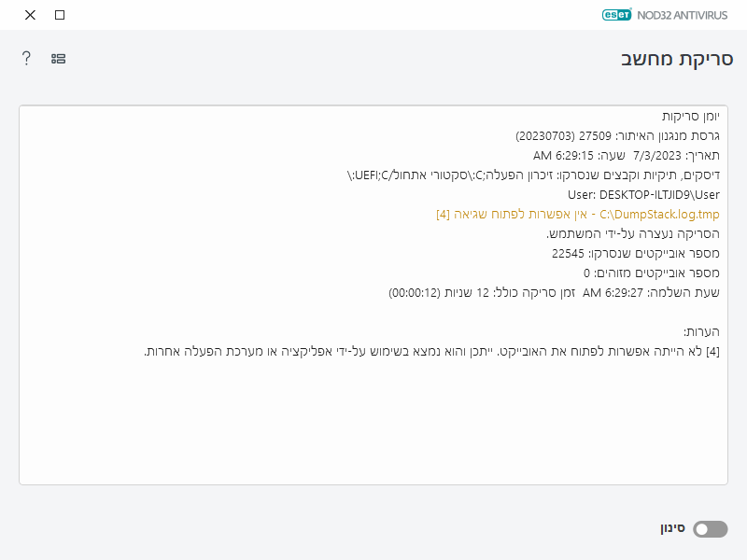
Task: Select the סריקת מחשב page title
Action: tap(679, 58)
